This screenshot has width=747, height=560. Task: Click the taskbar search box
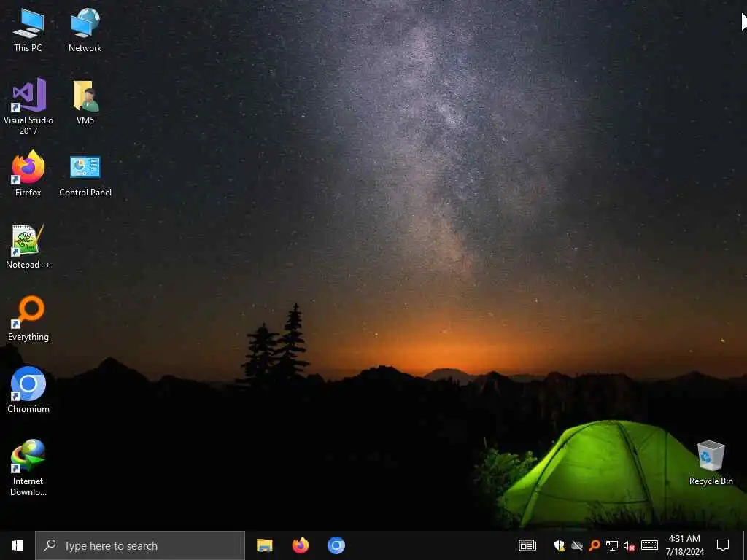140,545
